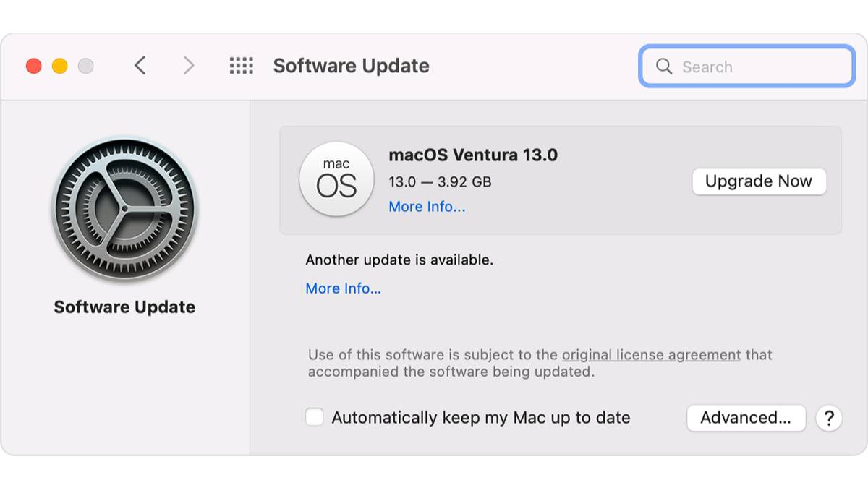Click the macOS Ventura 13.0 heading
This screenshot has width=868, height=488.
(x=473, y=155)
